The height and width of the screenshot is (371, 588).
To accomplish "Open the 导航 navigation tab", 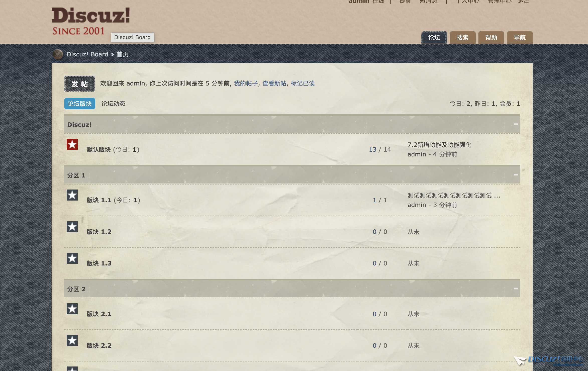I will [520, 38].
